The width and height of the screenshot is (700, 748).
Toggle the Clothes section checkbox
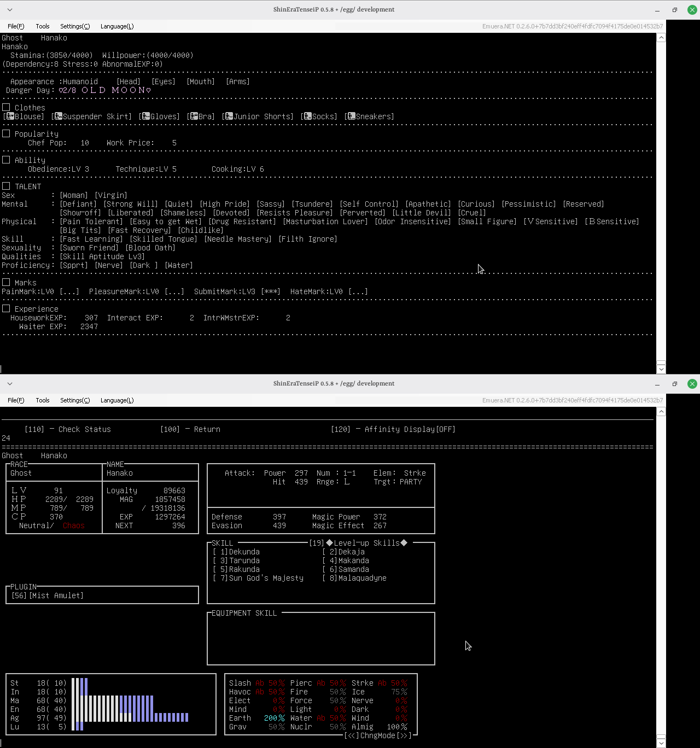(6, 108)
